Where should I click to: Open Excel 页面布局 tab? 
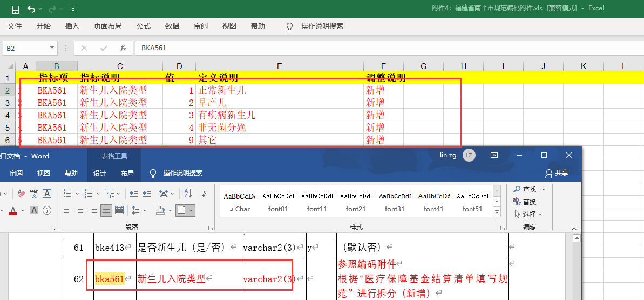(x=107, y=26)
